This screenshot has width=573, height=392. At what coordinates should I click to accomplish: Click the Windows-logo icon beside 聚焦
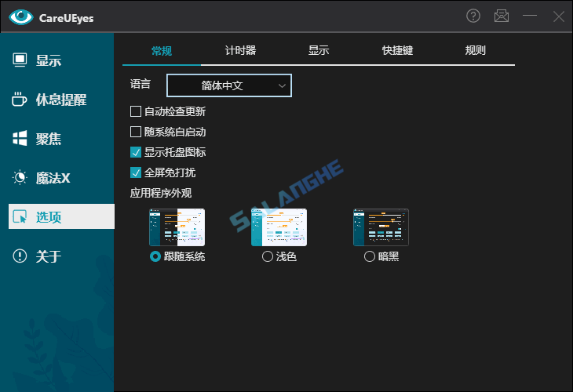(x=20, y=138)
